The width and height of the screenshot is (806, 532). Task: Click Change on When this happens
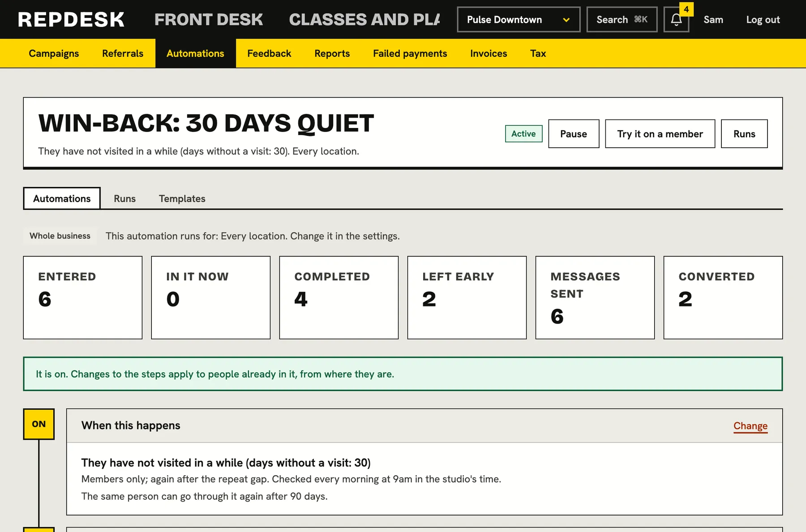pyautogui.click(x=750, y=426)
